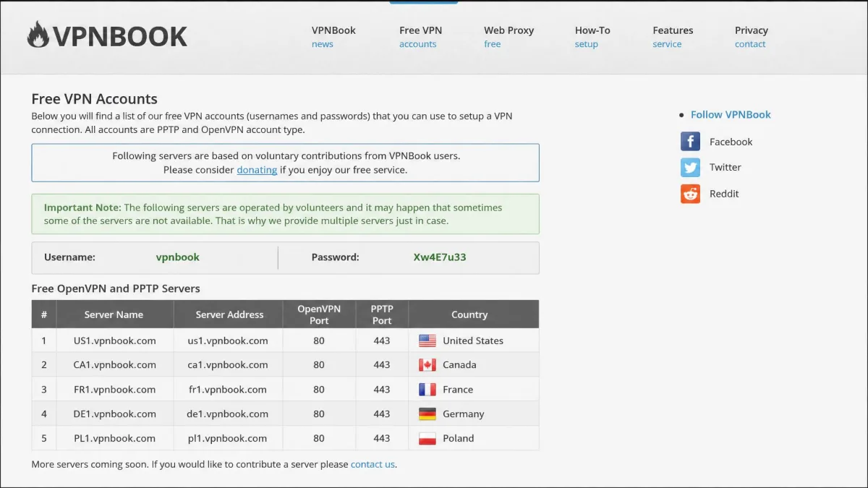Open the Reddit text link
This screenshot has height=488, width=868.
(x=724, y=194)
